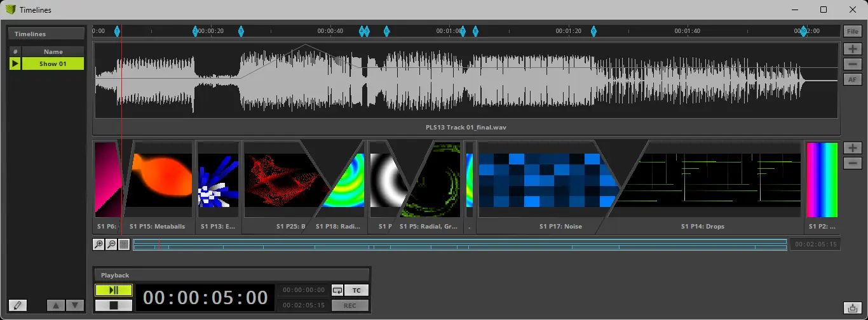Increase audio track height with plus button

pos(851,49)
